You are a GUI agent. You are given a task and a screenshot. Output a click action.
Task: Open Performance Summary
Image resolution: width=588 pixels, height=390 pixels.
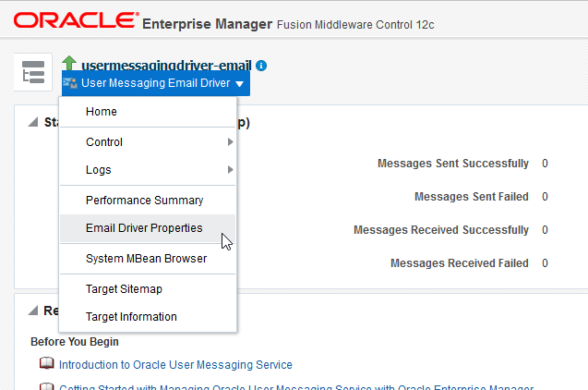point(148,200)
